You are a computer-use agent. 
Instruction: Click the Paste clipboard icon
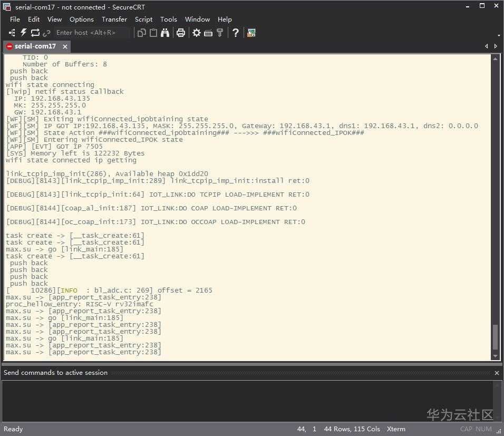point(153,33)
